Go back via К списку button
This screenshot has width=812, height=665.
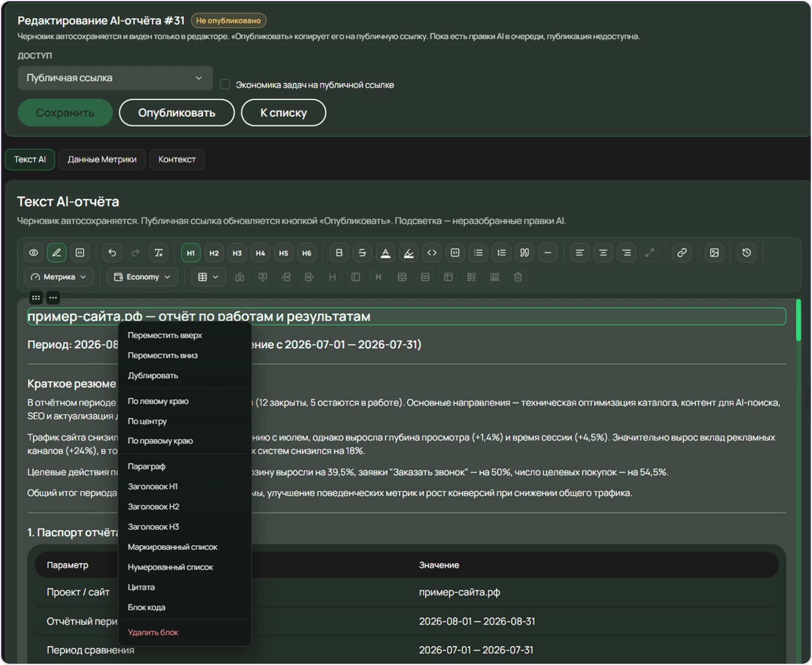[284, 113]
